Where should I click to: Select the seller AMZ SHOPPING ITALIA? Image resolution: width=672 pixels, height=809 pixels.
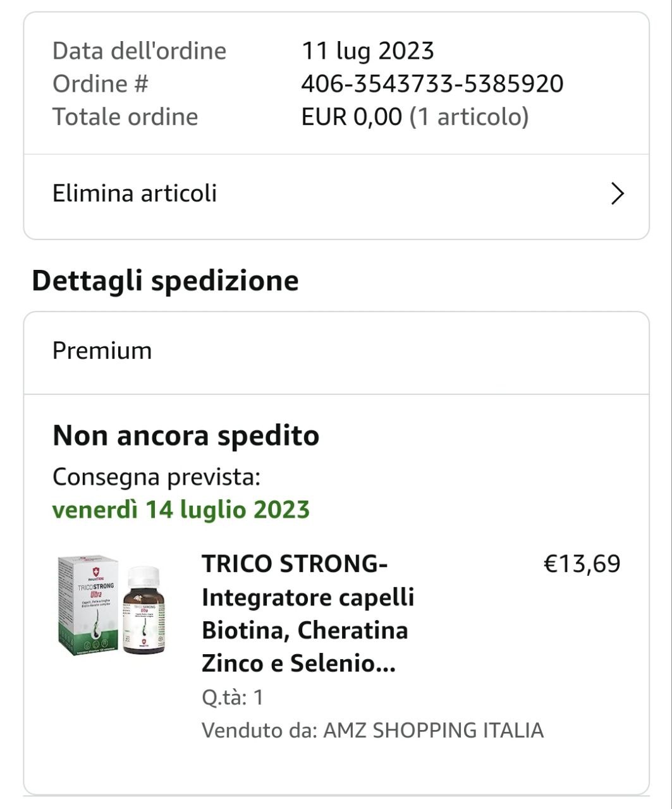pyautogui.click(x=433, y=731)
